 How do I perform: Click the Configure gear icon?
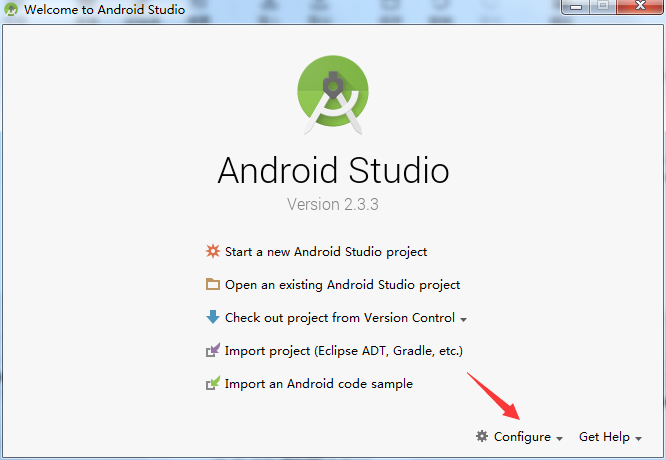point(482,436)
